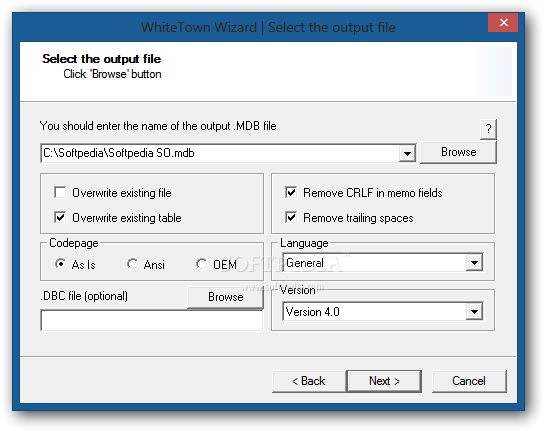Click the question mark help button

pyautogui.click(x=488, y=129)
